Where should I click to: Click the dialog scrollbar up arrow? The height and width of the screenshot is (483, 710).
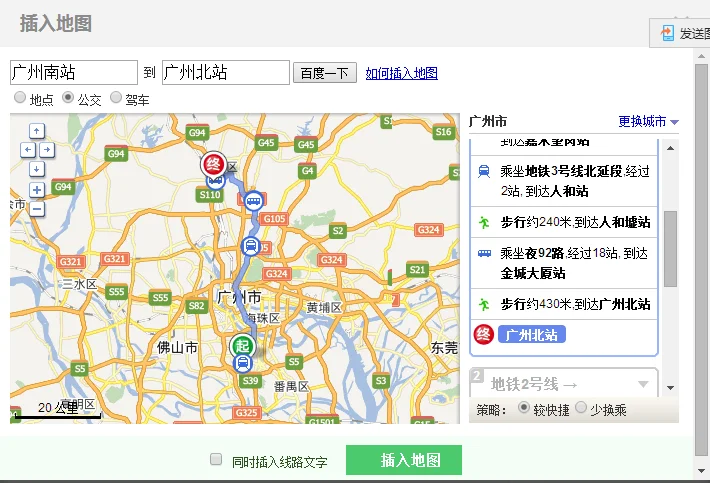point(701,56)
